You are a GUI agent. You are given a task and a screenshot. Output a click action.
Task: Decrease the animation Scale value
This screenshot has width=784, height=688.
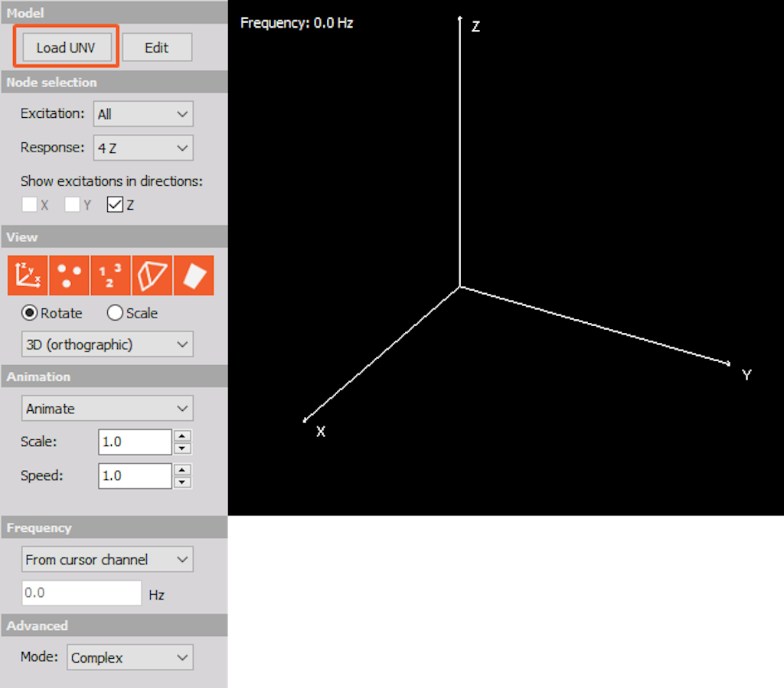click(182, 448)
